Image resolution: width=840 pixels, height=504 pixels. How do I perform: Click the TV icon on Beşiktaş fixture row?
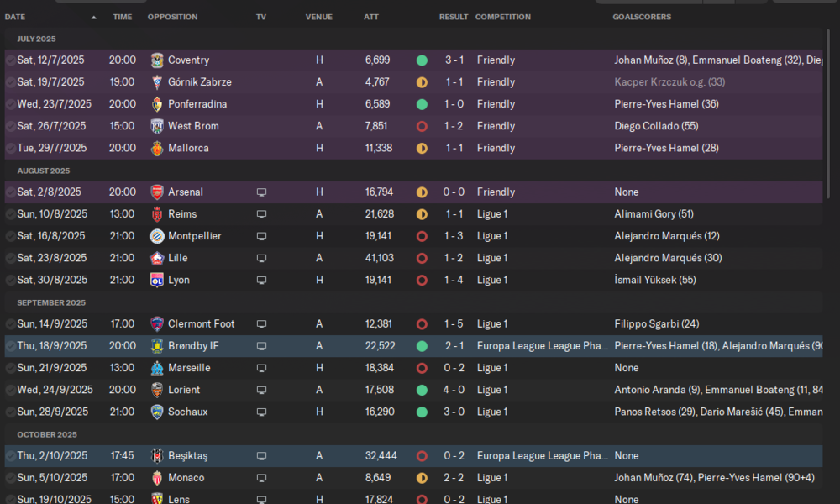[261, 456]
